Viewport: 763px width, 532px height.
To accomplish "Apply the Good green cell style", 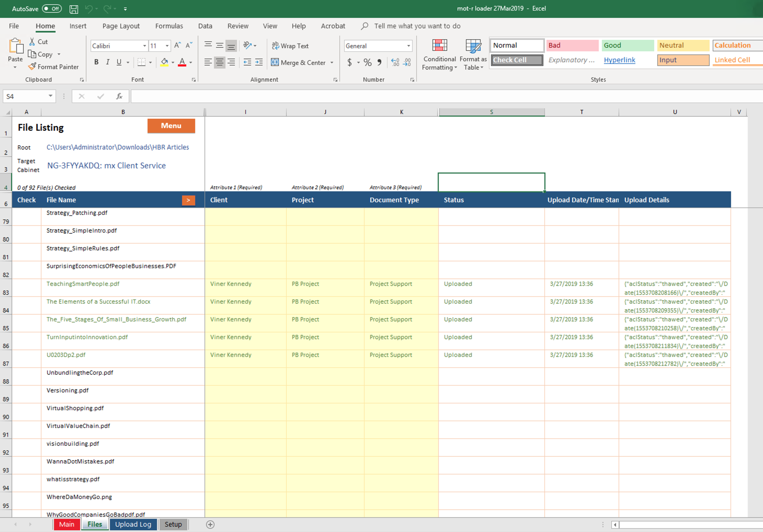I will pos(628,45).
